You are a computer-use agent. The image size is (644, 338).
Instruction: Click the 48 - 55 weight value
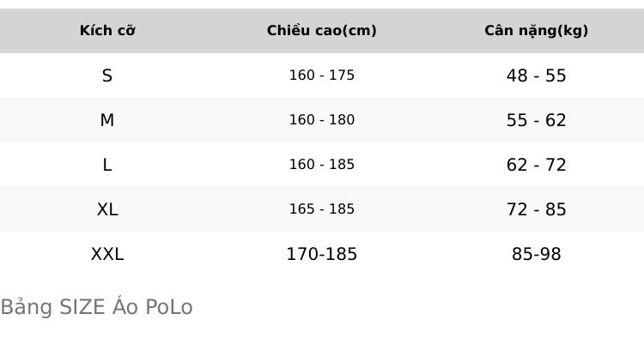(x=536, y=75)
